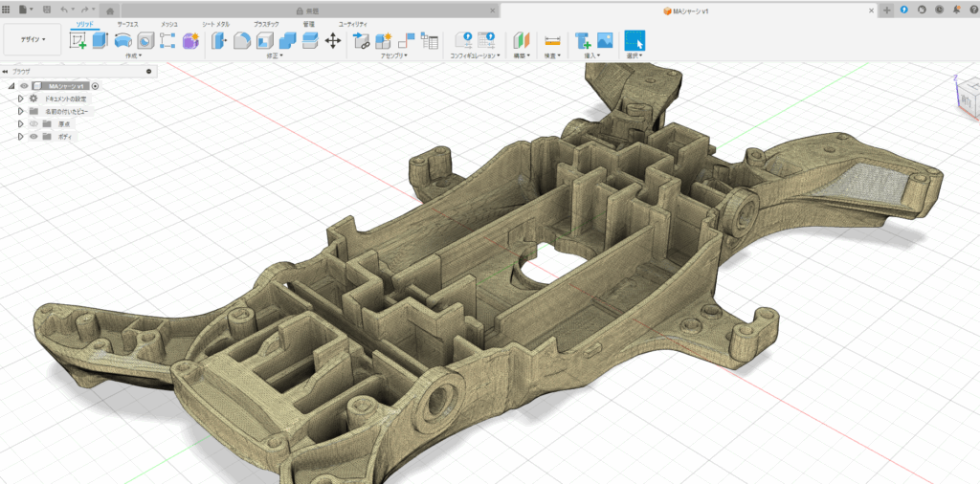Switch to the メッシュ tab
980x484 pixels.
point(167,23)
